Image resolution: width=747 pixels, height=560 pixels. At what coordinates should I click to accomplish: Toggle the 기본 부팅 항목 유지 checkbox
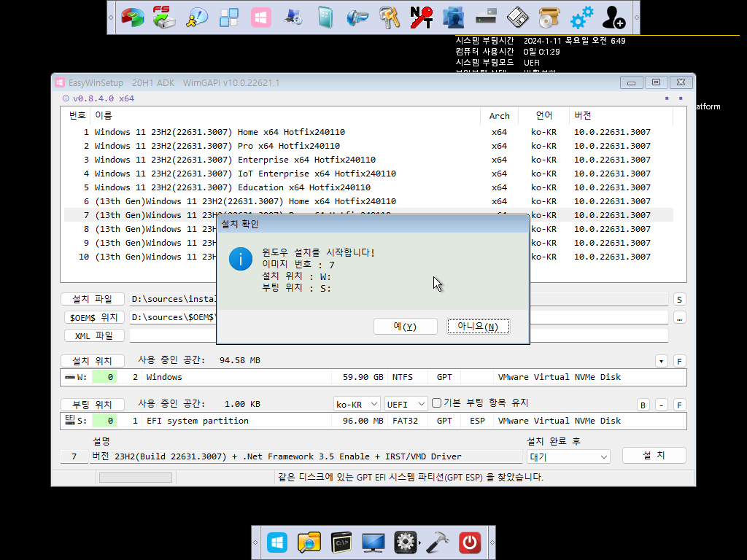pos(436,402)
